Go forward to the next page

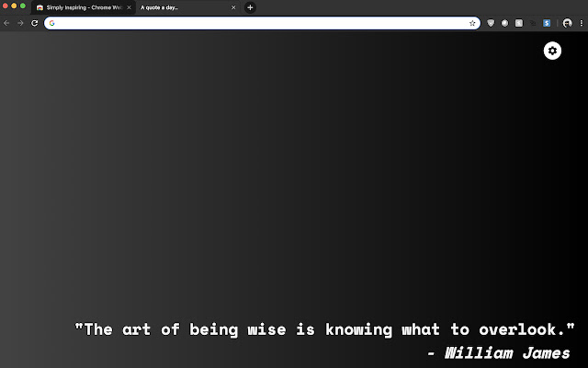click(x=20, y=23)
